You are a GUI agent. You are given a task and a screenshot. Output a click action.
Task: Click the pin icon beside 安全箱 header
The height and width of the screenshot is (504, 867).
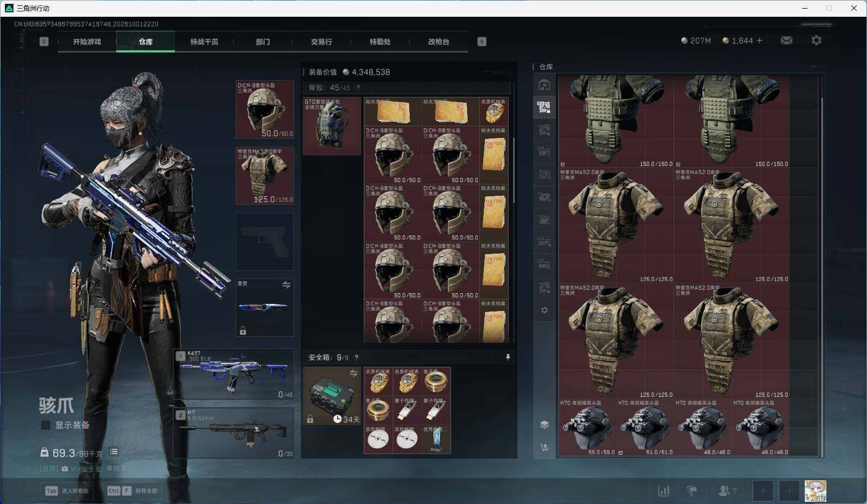(508, 357)
